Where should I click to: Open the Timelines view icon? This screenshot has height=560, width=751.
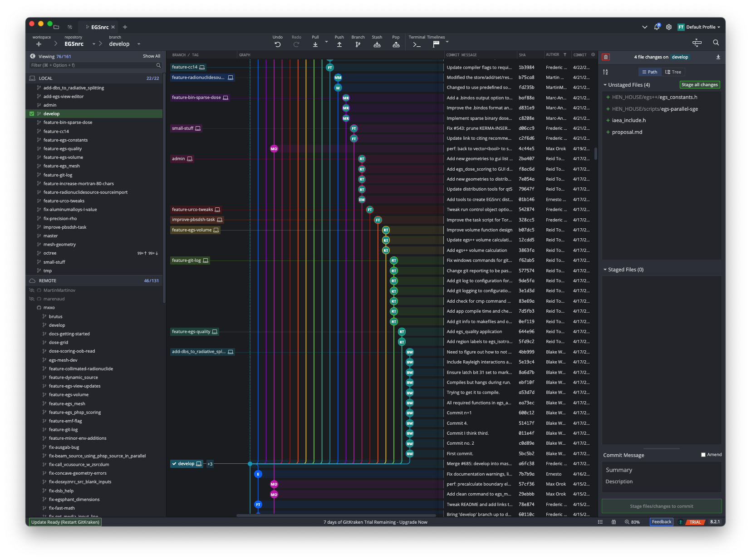tap(436, 44)
